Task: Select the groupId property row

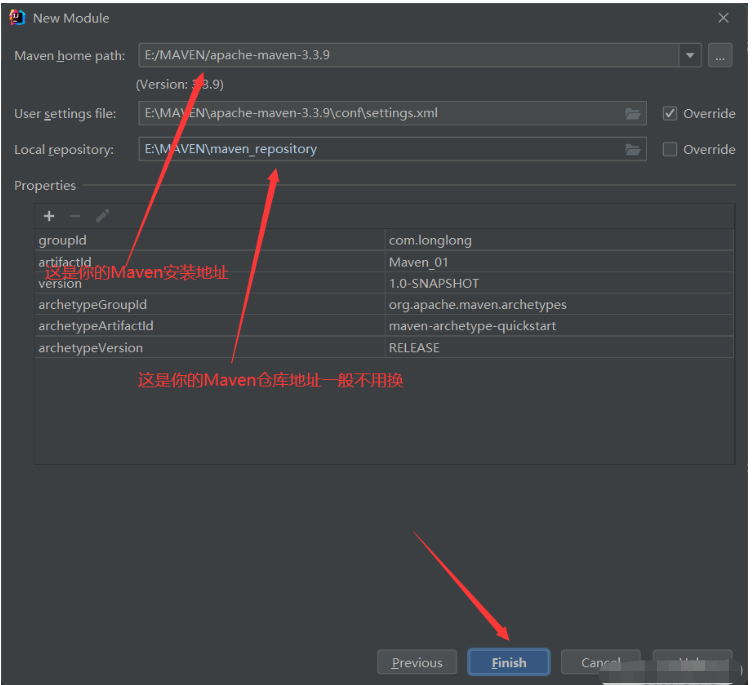Action: (384, 240)
